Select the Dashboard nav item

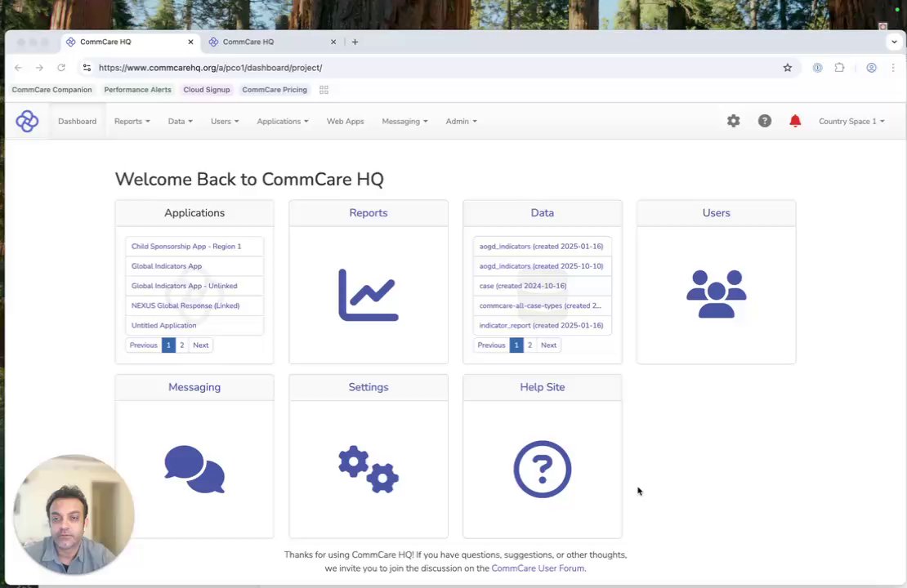coord(77,122)
